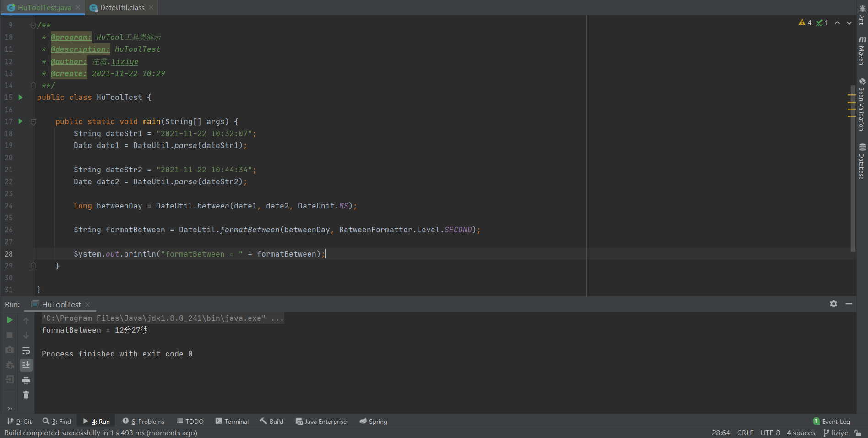Click the Stop process square icon

click(10, 335)
